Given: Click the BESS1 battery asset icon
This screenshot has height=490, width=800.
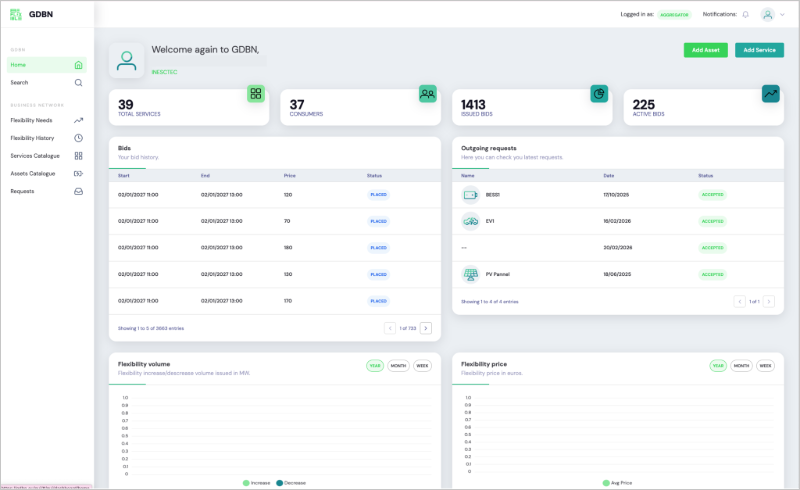Looking at the screenshot, I should [470, 195].
